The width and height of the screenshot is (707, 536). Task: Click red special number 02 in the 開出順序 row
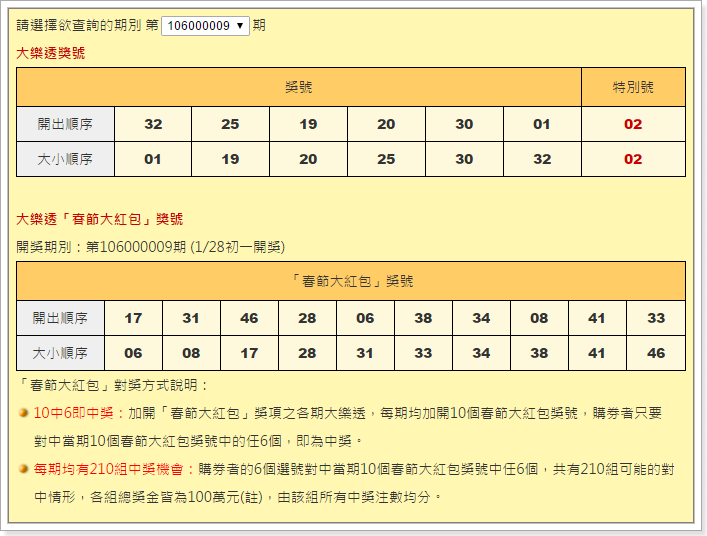pos(633,124)
